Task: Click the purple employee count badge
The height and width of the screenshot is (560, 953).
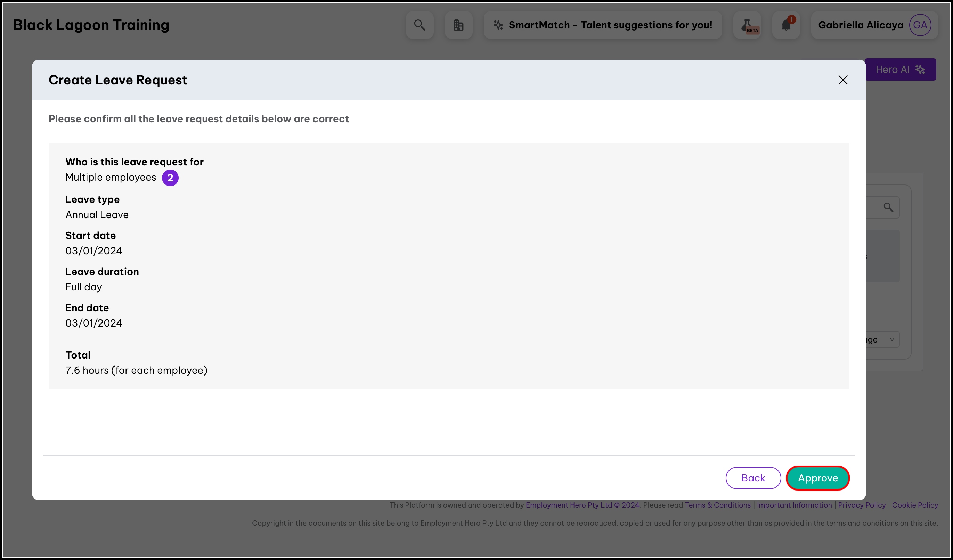Action: click(x=170, y=178)
